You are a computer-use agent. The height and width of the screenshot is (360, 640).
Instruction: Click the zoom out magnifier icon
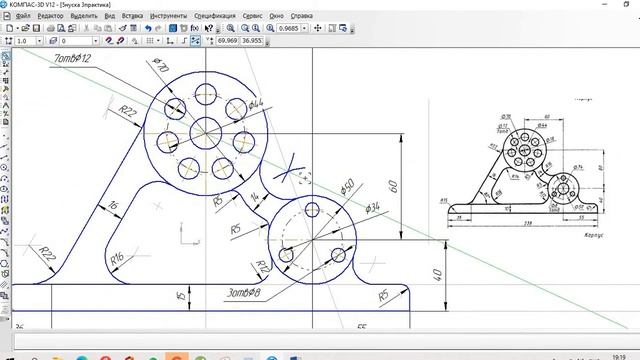256,28
